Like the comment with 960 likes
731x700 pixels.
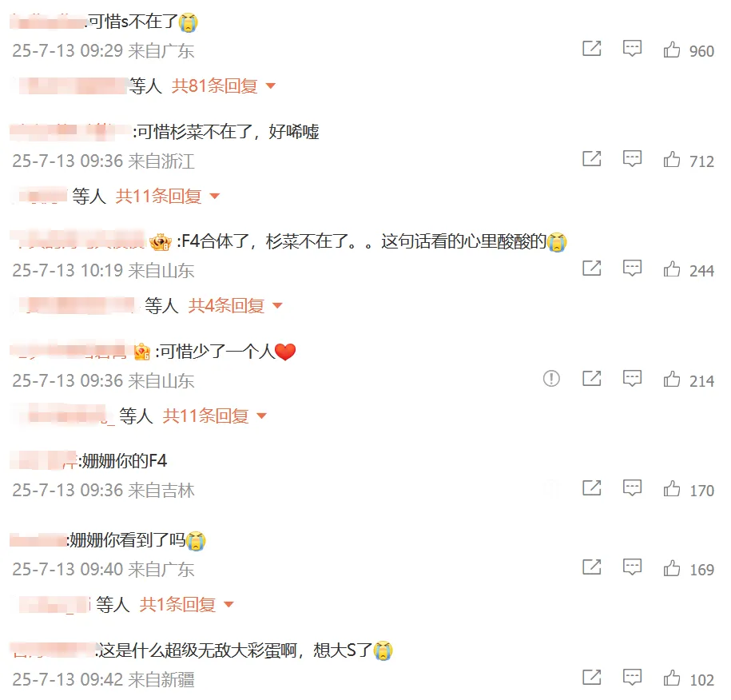point(671,50)
